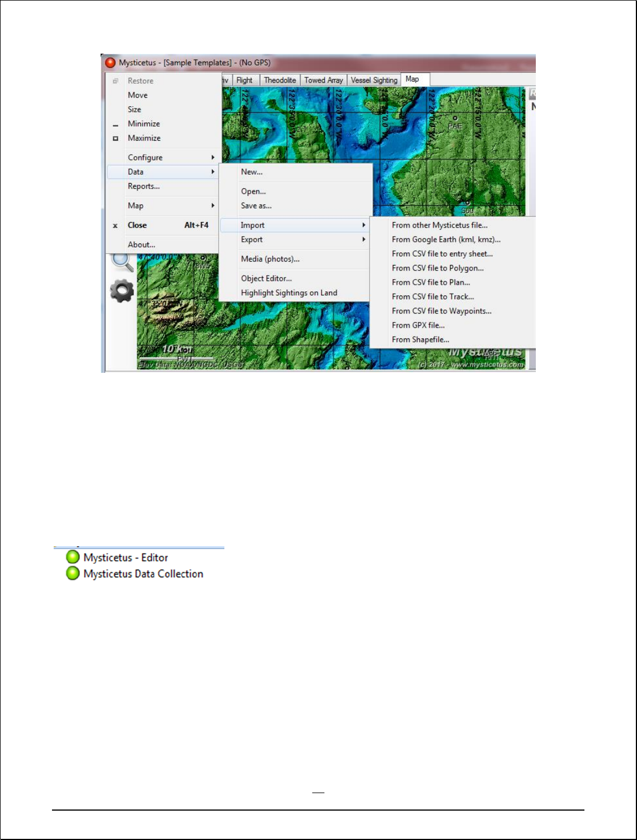Select the Map tab
The image size is (637, 840).
point(415,79)
